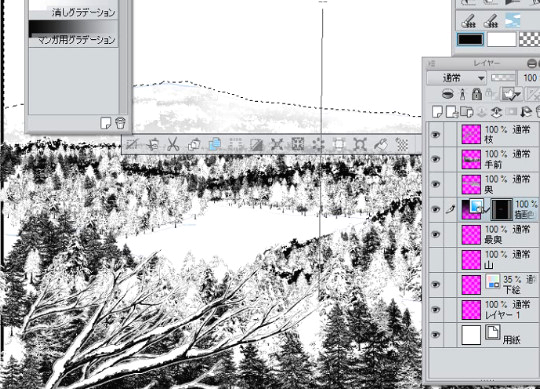Click the fill bucket icon in selection launcher
This screenshot has width=540, height=389.
pyautogui.click(x=381, y=144)
